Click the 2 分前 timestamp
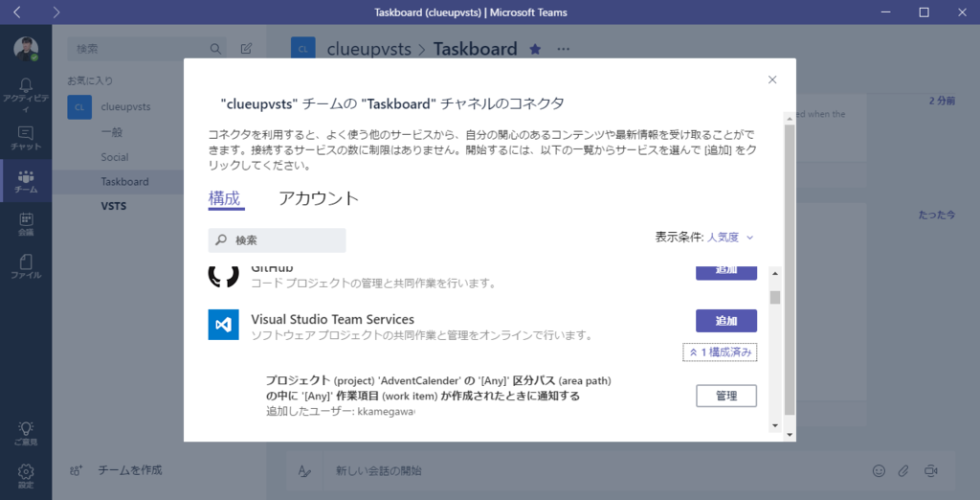This screenshot has height=500, width=980. (x=942, y=101)
